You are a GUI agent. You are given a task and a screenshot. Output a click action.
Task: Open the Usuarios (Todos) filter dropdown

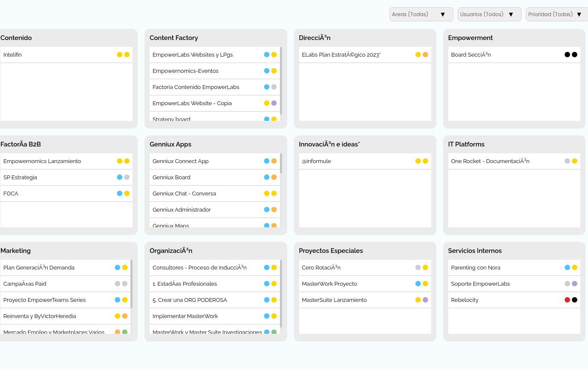point(489,14)
